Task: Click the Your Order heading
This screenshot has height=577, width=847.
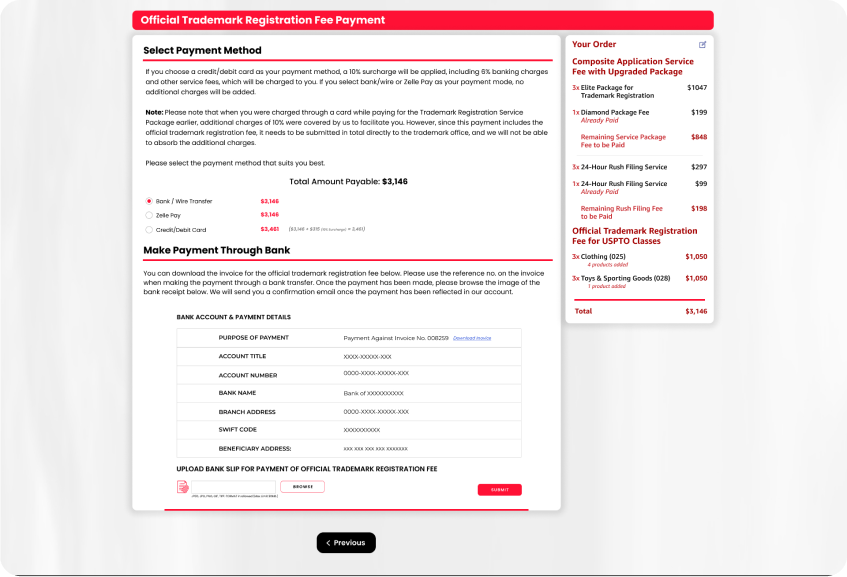Action: click(594, 44)
